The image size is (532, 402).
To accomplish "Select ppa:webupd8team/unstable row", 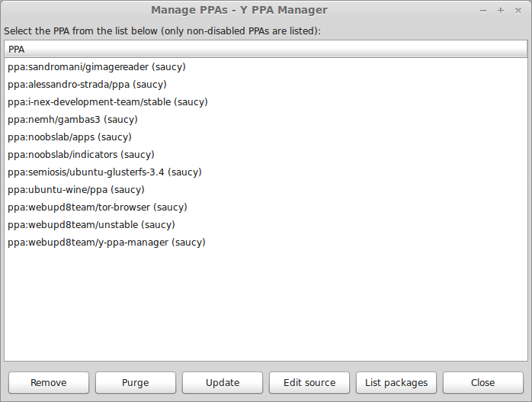I will [266, 225].
